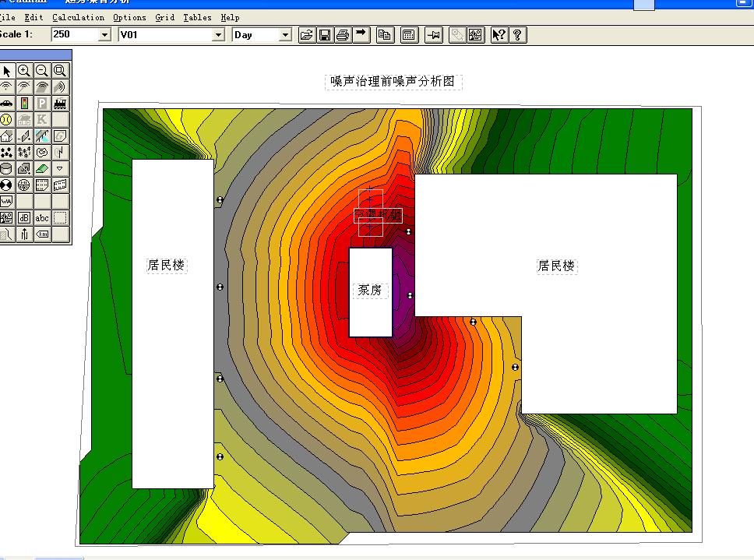Choose the foliage trees tool
This screenshot has height=560, width=754.
pyautogui.click(x=24, y=153)
